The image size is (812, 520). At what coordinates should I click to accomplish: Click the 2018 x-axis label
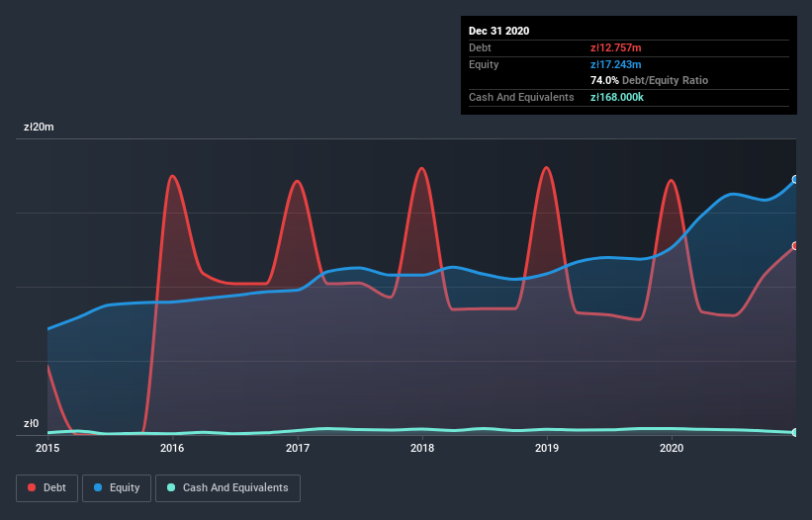click(422, 448)
